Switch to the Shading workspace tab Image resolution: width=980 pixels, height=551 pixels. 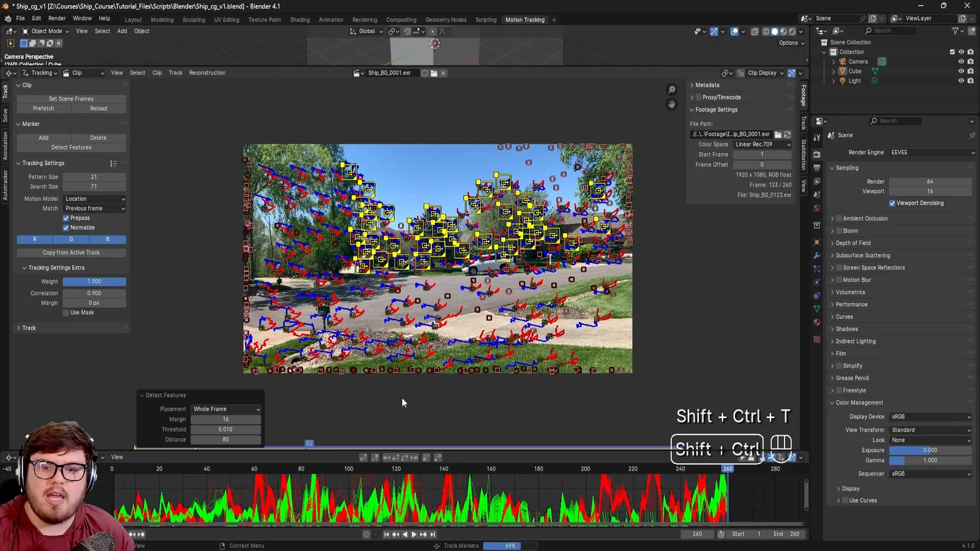(x=300, y=19)
